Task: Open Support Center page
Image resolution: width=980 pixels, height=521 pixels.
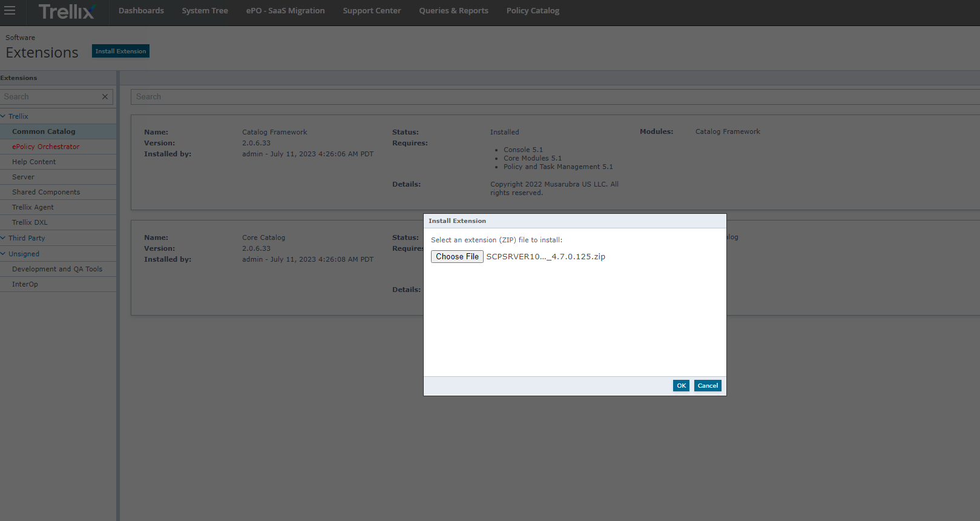Action: point(372,11)
